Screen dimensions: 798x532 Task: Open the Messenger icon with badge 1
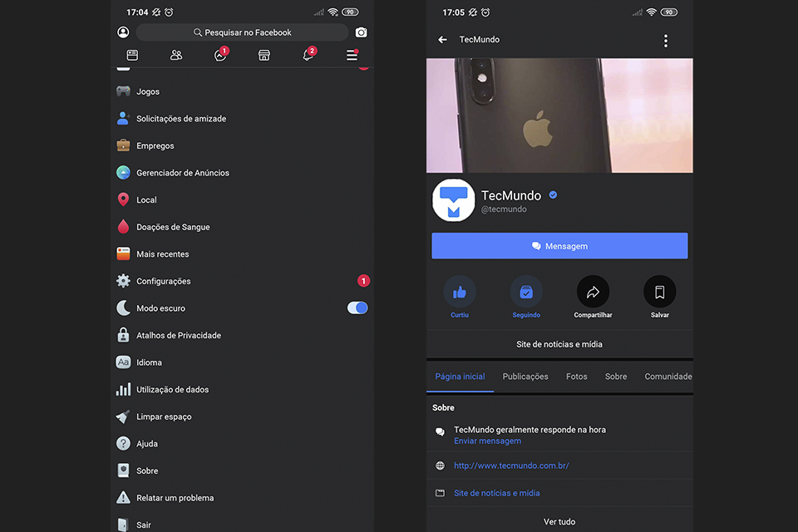[x=221, y=54]
